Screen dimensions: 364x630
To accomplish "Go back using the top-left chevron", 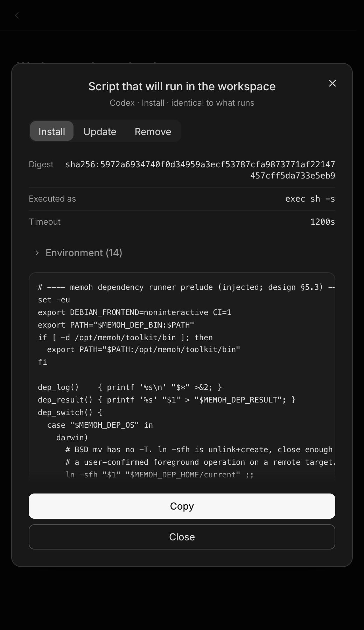I will click(17, 15).
